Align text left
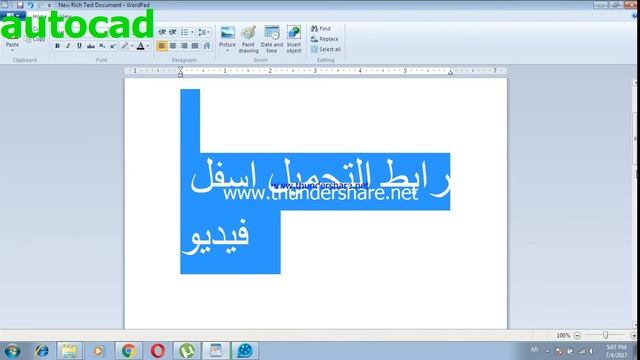Screen dimensions: 640x360 point(162,46)
